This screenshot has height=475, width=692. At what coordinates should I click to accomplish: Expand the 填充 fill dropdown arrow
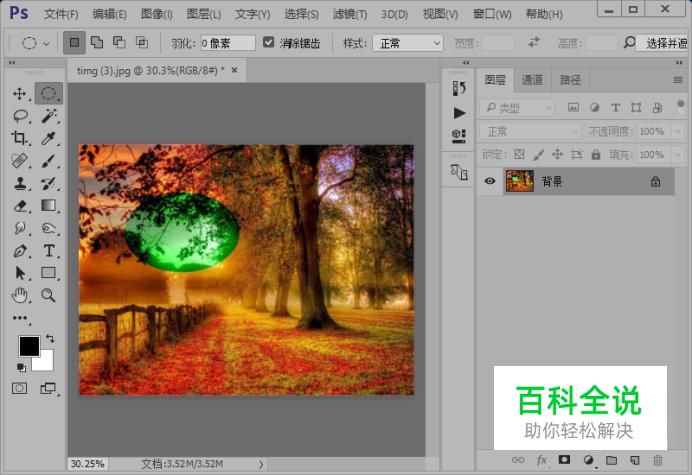click(678, 155)
